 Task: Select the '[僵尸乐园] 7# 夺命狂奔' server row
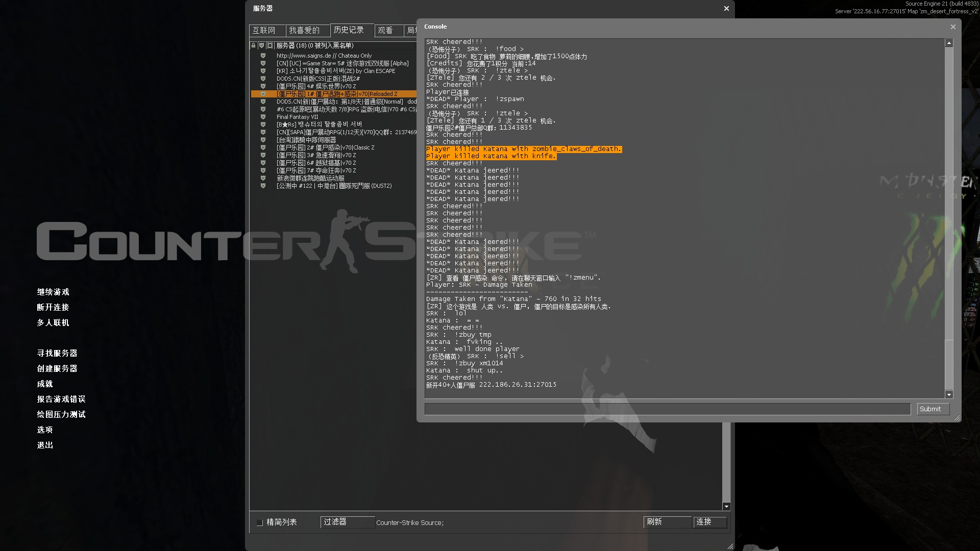tap(334, 170)
